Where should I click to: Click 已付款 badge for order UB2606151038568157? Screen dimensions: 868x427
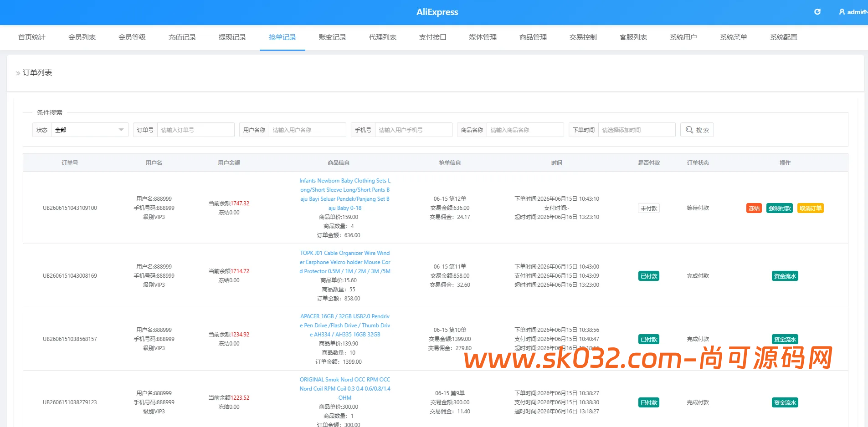pyautogui.click(x=649, y=339)
